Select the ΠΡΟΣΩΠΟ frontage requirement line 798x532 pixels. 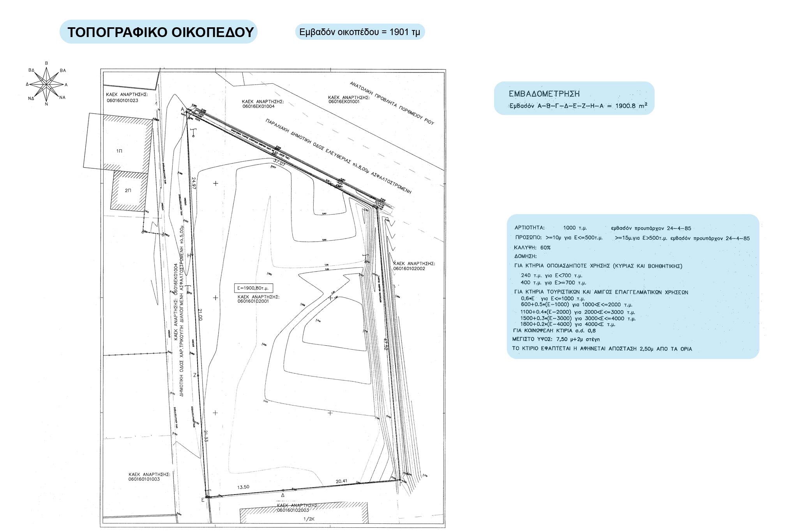[632, 238]
